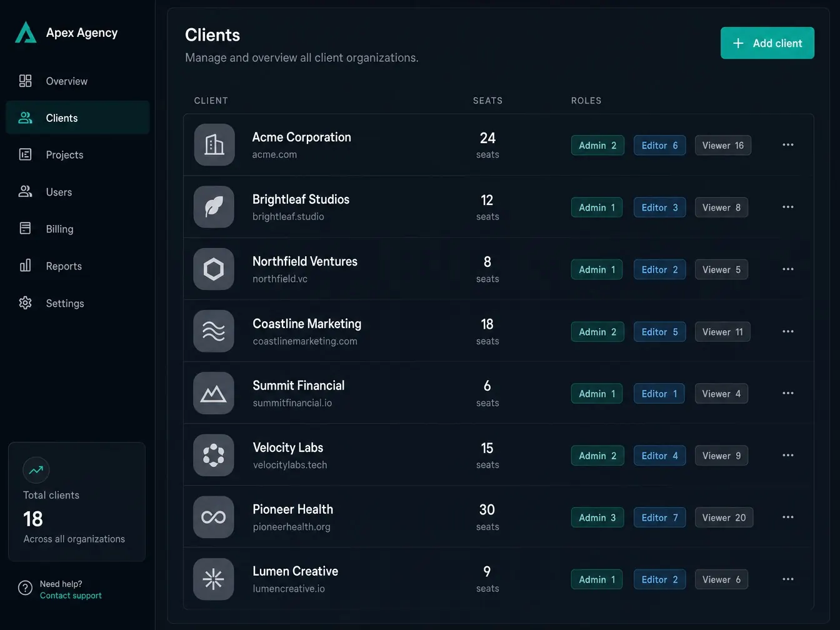Click the Pioneer Health client name
Screen dimensions: 840x630
(x=292, y=509)
